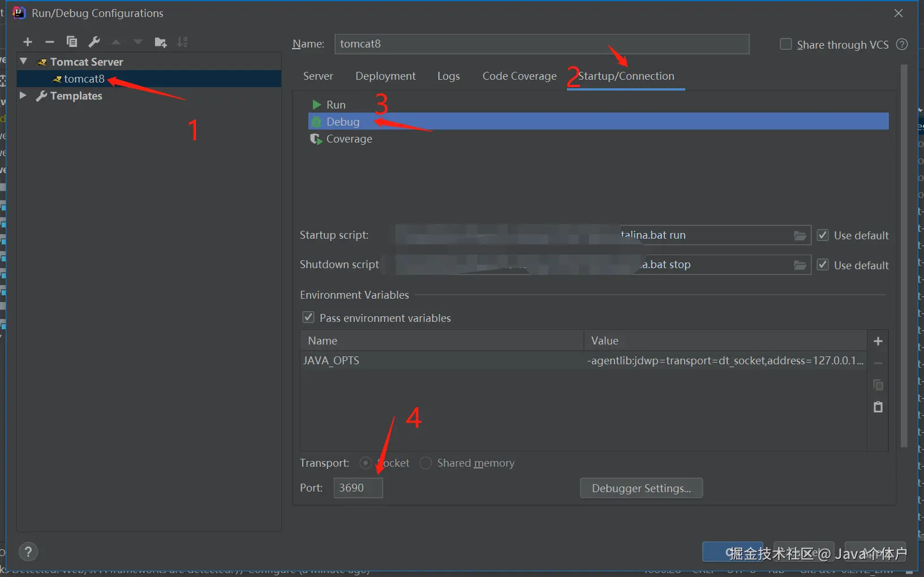The image size is (924, 577).
Task: Click the settings panel vertical scrollbar
Action: click(904, 256)
